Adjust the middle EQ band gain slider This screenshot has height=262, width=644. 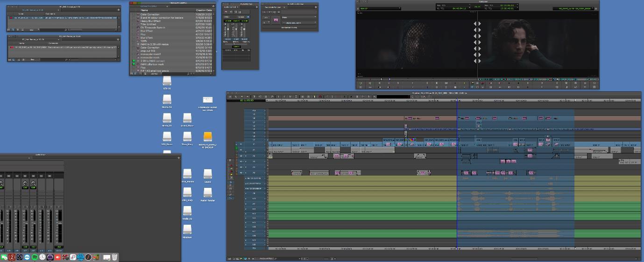(x=236, y=29)
